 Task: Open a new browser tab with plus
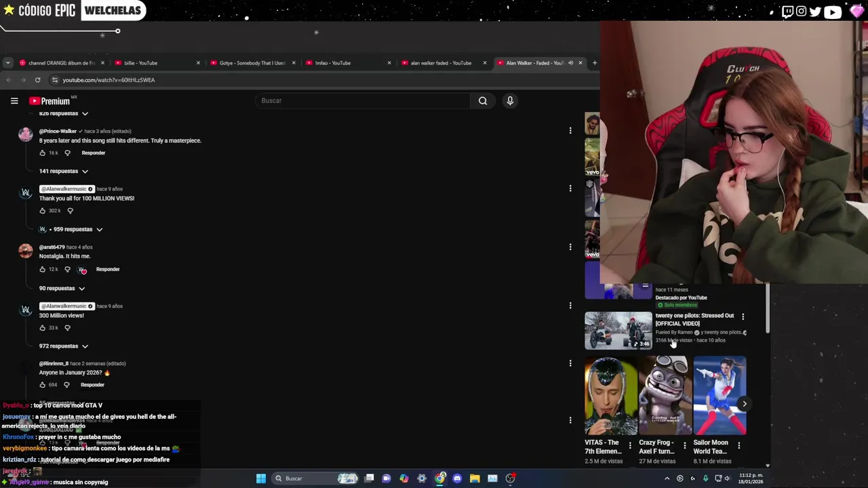point(595,63)
